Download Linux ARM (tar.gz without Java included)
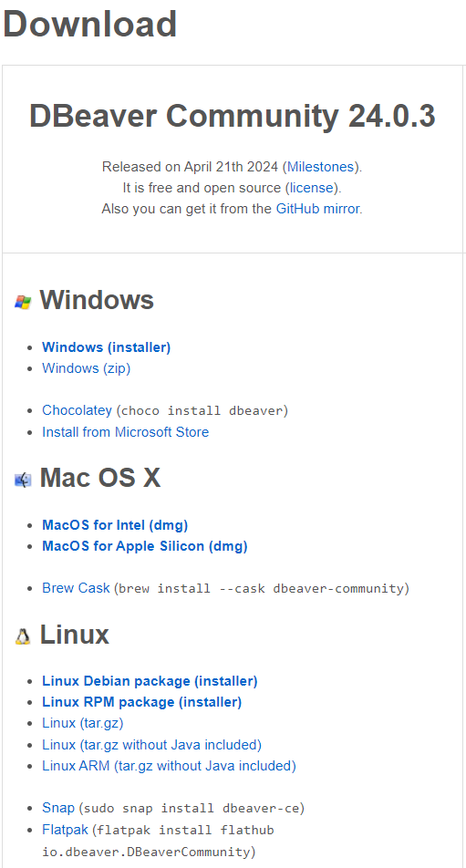Image resolution: width=466 pixels, height=868 pixels. click(170, 766)
